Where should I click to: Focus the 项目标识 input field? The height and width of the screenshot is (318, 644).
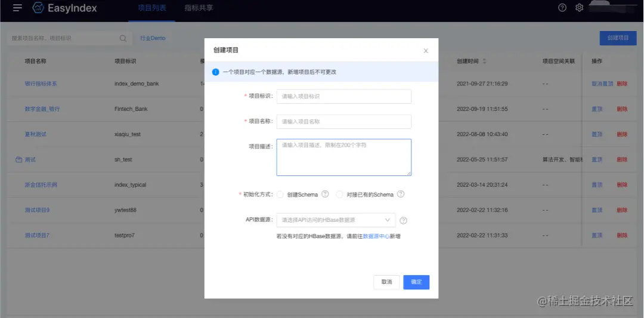tap(344, 97)
